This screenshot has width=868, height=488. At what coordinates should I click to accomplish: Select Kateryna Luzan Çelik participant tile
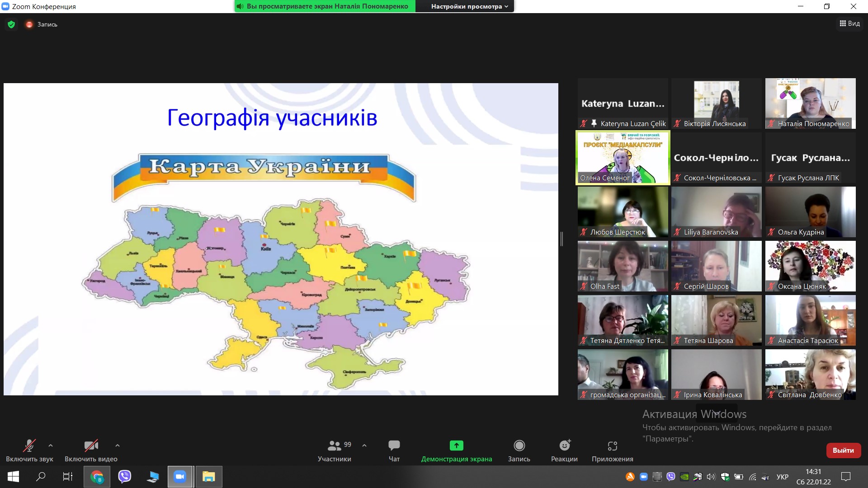coord(623,103)
